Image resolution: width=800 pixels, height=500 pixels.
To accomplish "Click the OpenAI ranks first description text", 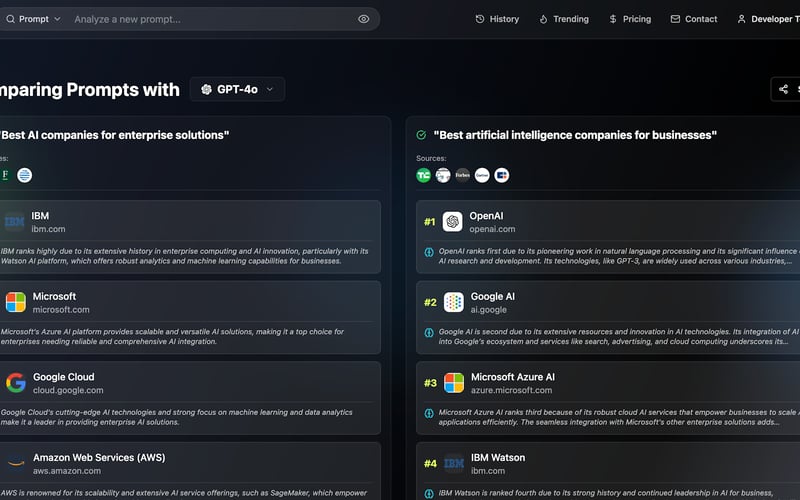I will [617, 256].
